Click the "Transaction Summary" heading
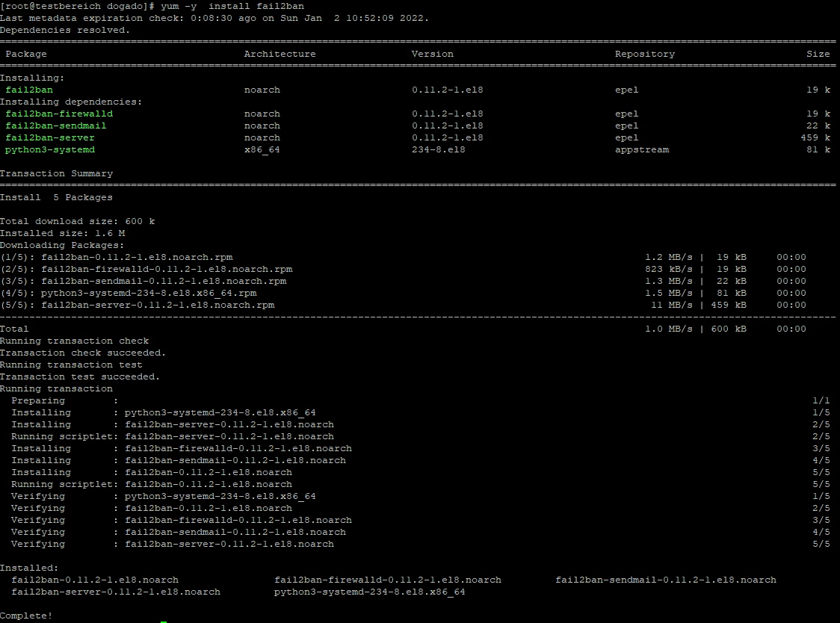 [x=56, y=173]
